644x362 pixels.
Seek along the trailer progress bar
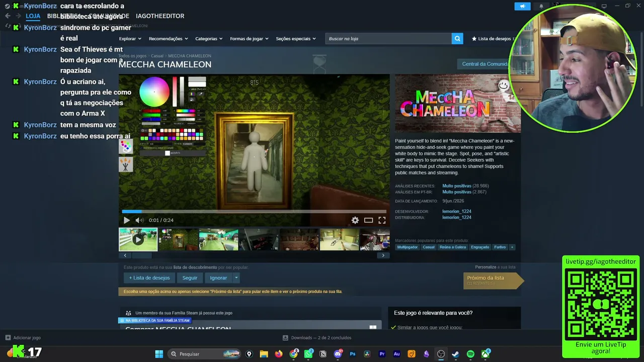pyautogui.click(x=254, y=212)
